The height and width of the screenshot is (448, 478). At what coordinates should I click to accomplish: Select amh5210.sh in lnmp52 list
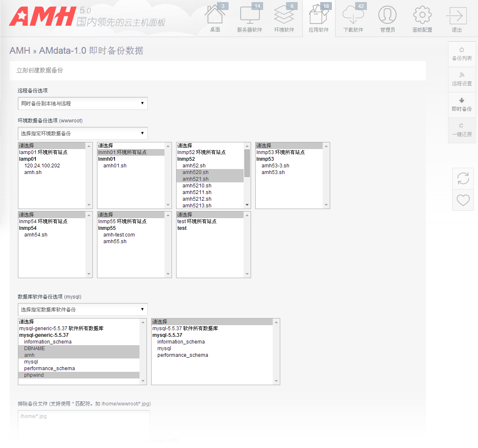[197, 186]
